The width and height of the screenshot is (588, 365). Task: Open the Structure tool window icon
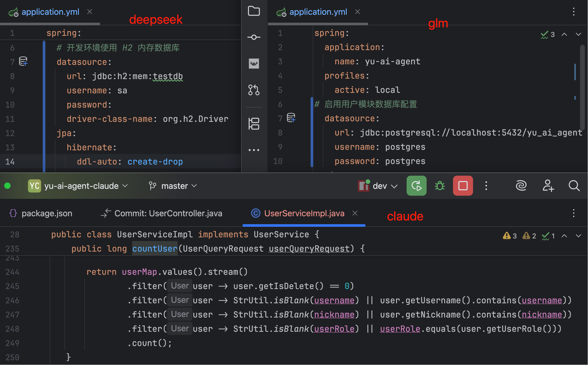click(x=254, y=124)
